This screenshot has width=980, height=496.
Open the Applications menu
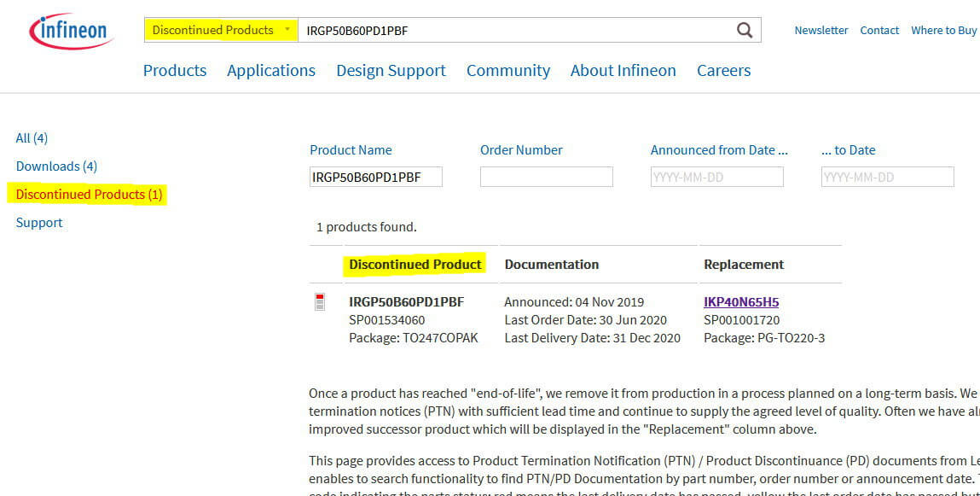(x=271, y=70)
